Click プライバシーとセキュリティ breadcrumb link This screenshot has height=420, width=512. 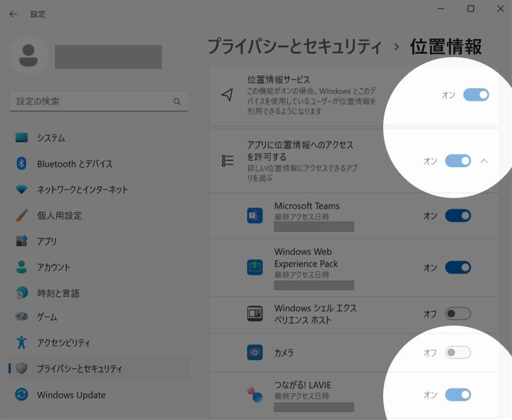pos(294,47)
